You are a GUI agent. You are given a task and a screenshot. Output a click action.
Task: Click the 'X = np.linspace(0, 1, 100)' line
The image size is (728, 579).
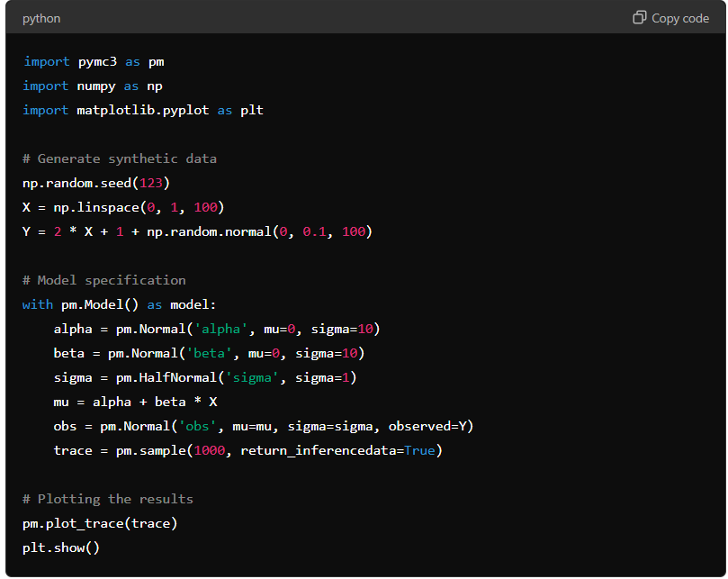[x=123, y=207]
